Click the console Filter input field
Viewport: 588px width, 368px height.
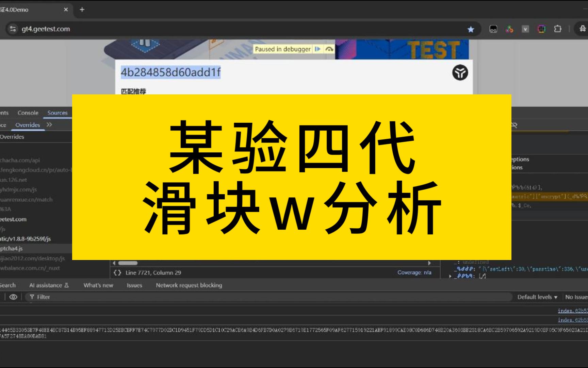point(269,297)
